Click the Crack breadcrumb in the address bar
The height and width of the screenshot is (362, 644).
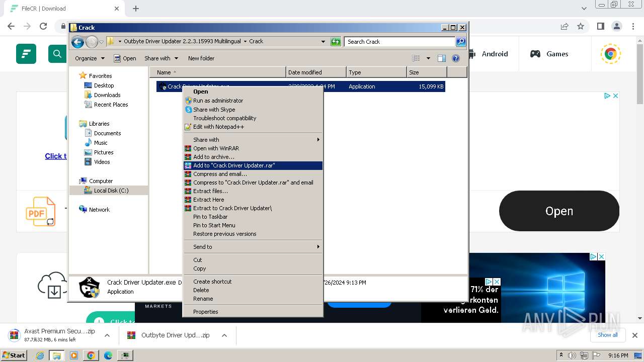tap(256, 42)
